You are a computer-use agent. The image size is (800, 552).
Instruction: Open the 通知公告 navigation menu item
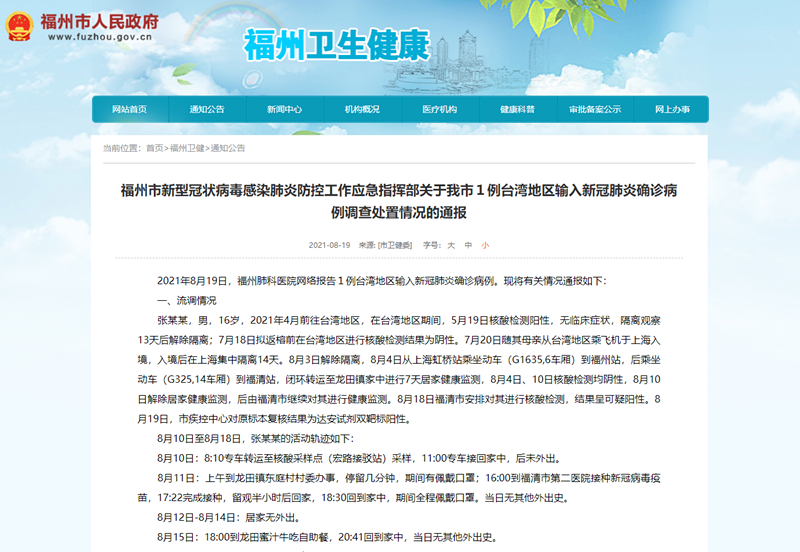[207, 109]
